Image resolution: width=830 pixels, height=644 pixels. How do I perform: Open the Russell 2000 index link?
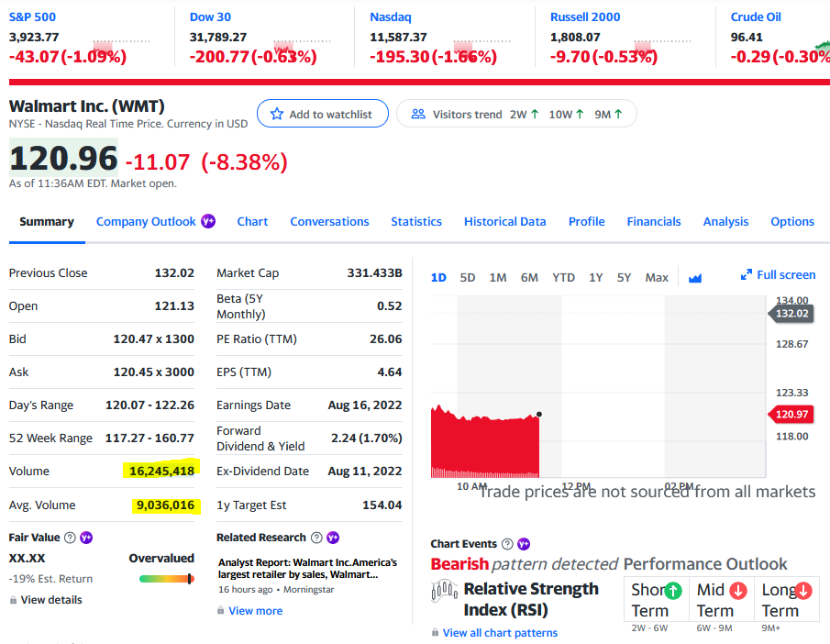click(x=585, y=17)
